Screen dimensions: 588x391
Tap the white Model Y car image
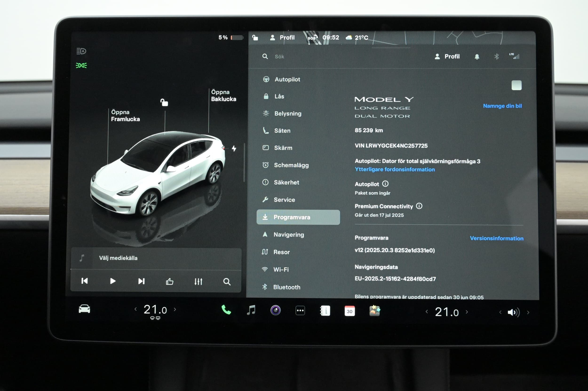click(x=158, y=174)
